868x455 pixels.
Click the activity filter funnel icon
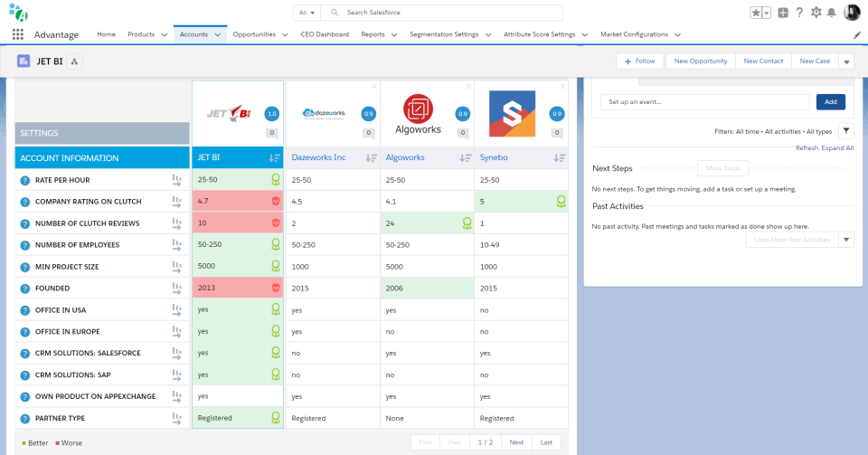[845, 131]
